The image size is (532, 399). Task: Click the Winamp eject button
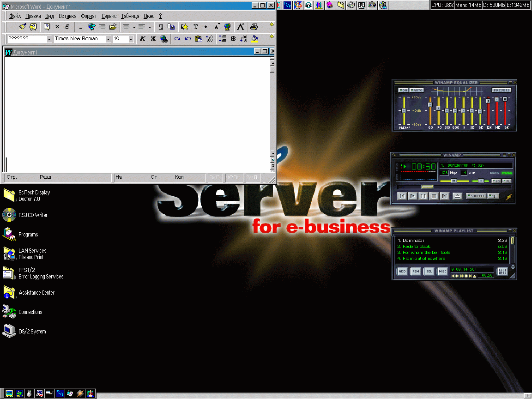(x=457, y=196)
